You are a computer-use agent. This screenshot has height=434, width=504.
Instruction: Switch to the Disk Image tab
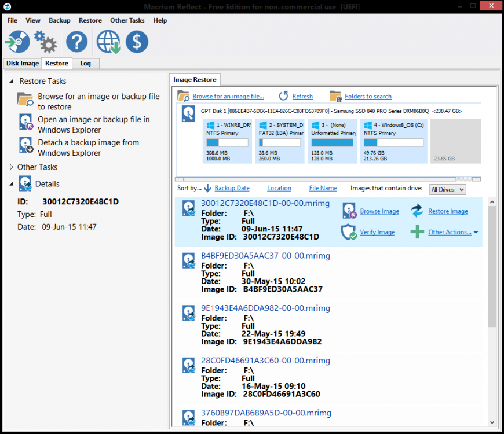coord(23,63)
